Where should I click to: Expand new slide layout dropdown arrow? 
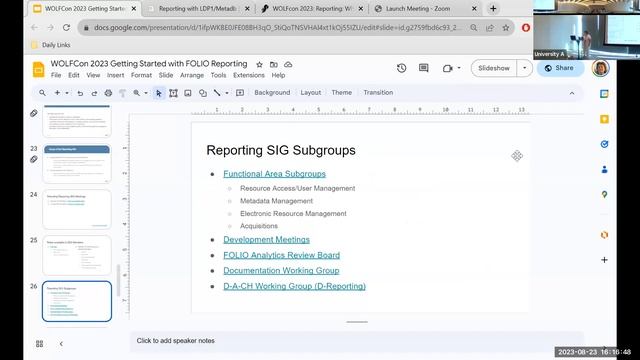click(x=67, y=93)
